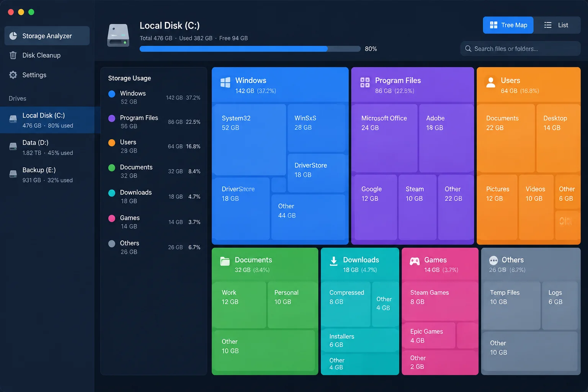Open the Microsoft Office 24 GB block
This screenshot has height=392, width=588.
coord(385,138)
